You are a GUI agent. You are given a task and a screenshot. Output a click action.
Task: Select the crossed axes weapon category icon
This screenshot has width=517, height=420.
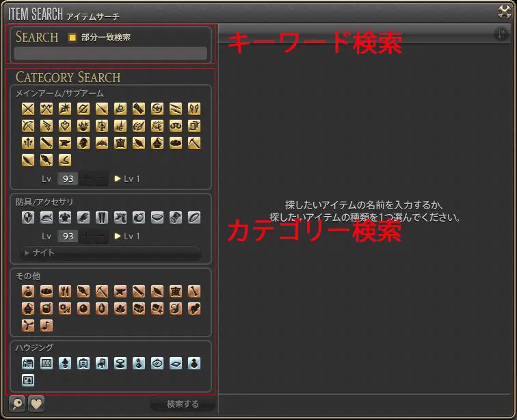click(47, 109)
